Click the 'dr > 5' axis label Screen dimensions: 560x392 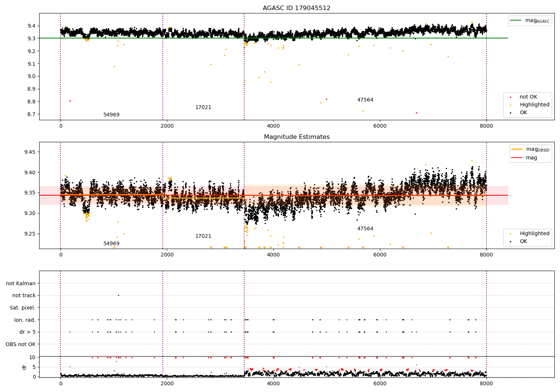pyautogui.click(x=28, y=332)
